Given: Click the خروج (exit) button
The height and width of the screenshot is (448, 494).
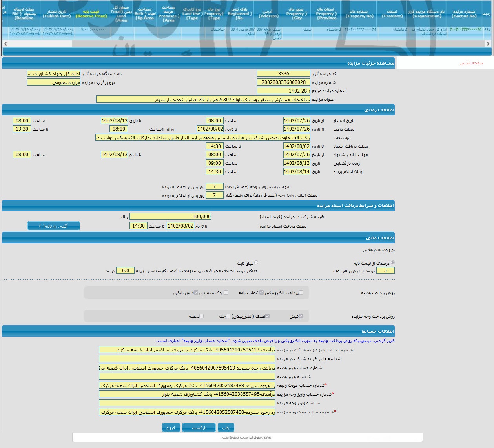Looking at the screenshot, I should click(x=171, y=428).
